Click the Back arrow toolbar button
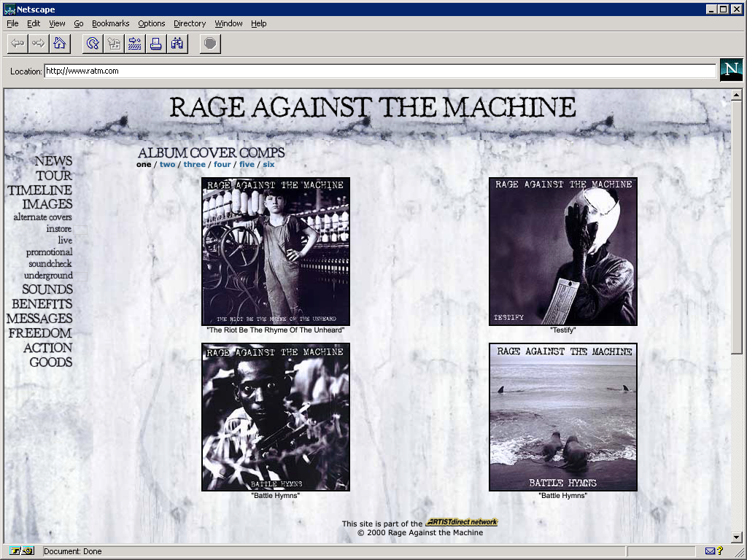 18,44
